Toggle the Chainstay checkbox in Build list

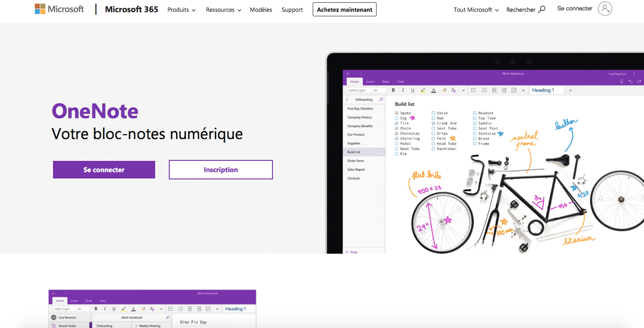tap(396, 134)
